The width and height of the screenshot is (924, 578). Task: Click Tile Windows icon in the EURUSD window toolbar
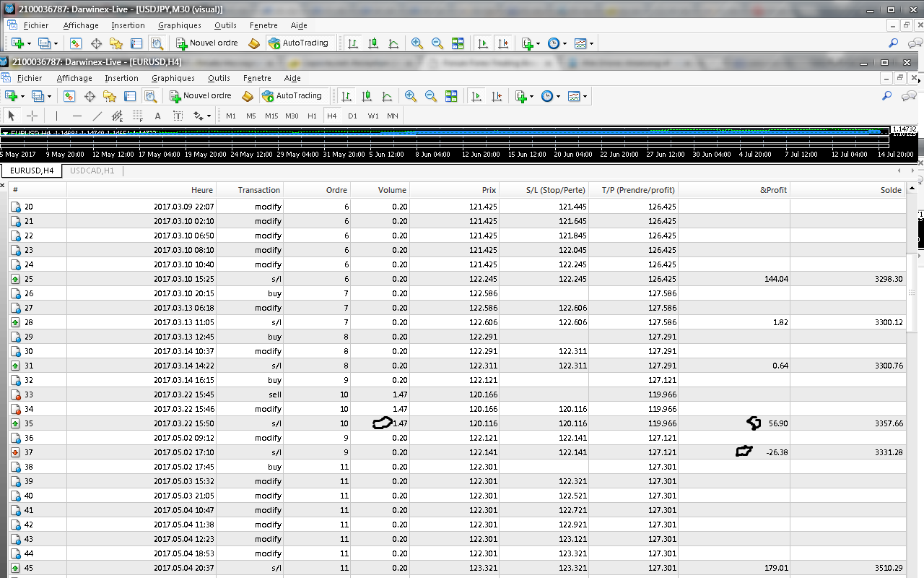coord(451,96)
